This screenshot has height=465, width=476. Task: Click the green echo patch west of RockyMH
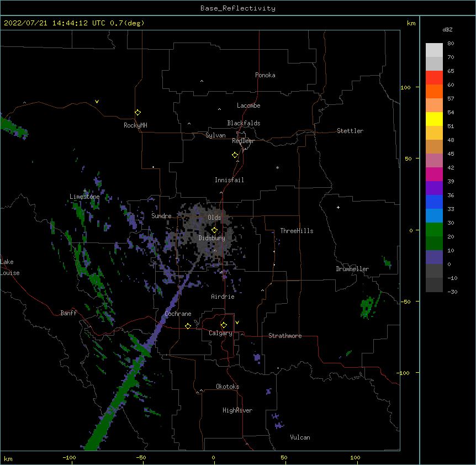click(x=14, y=128)
